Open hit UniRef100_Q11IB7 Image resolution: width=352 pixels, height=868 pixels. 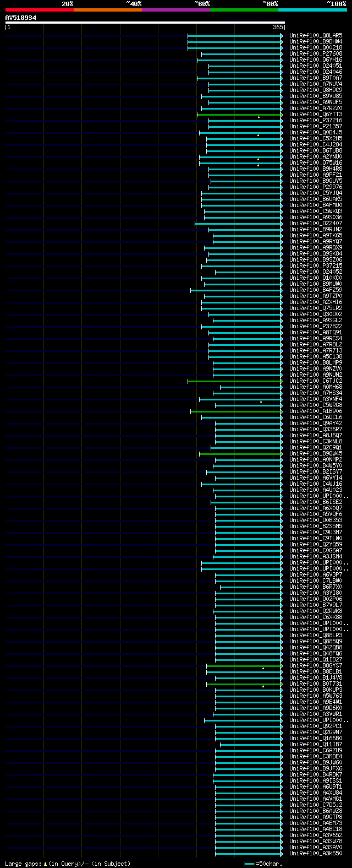316,744
